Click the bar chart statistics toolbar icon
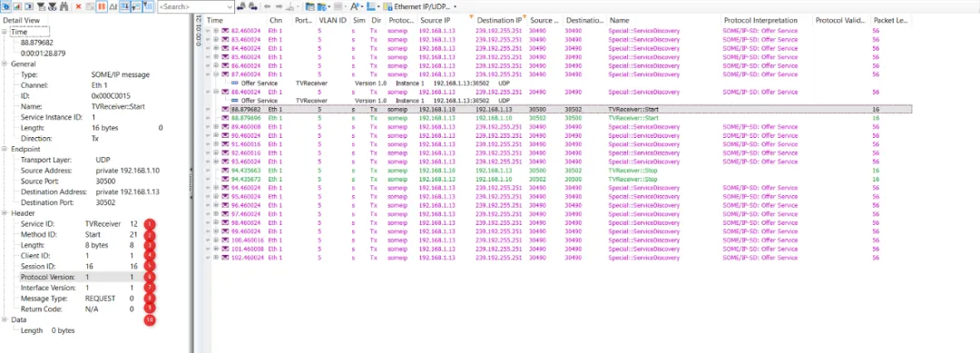 point(17,6)
